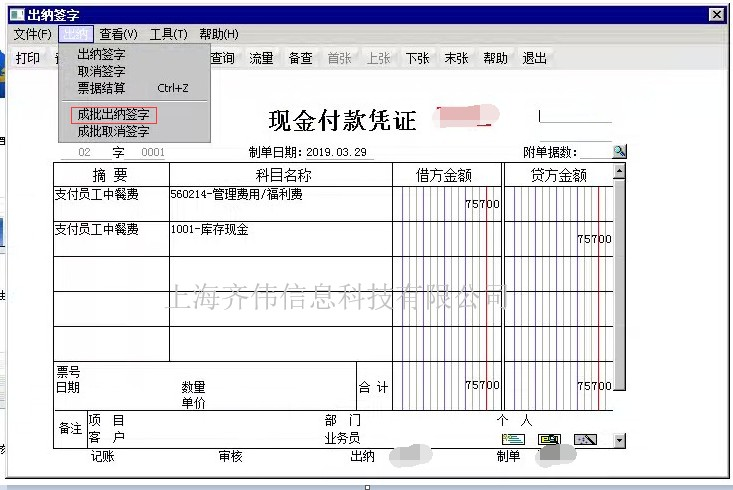The width and height of the screenshot is (733, 490).
Task: Choose 取消签字 from the dropdown menu
Action: click(101, 71)
